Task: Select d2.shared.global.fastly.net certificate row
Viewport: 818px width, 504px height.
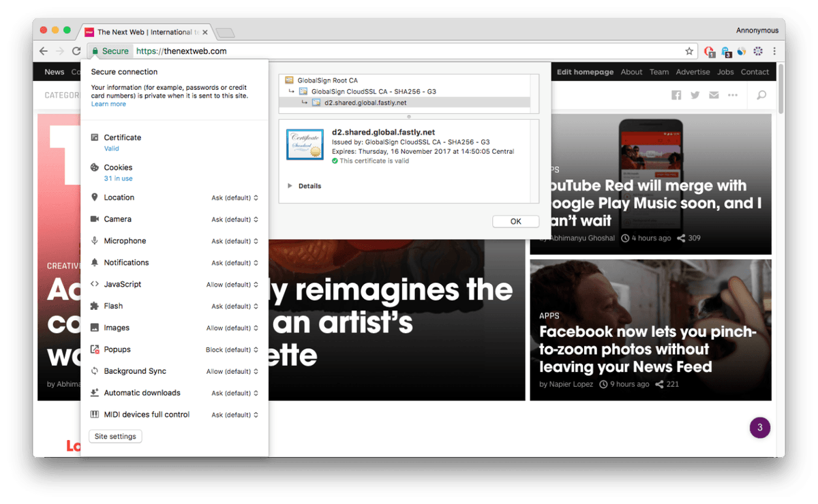Action: point(404,103)
